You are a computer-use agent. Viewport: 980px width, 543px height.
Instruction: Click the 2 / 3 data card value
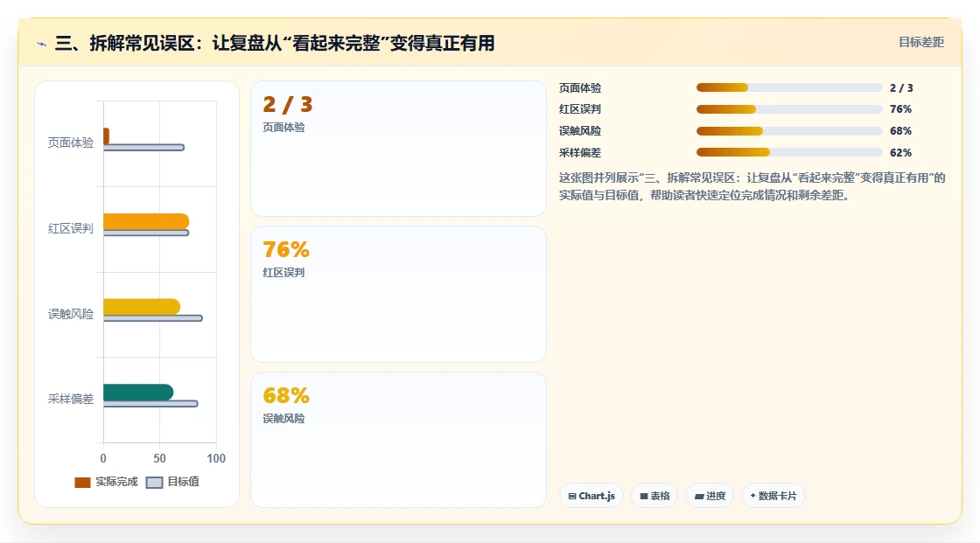click(x=288, y=104)
